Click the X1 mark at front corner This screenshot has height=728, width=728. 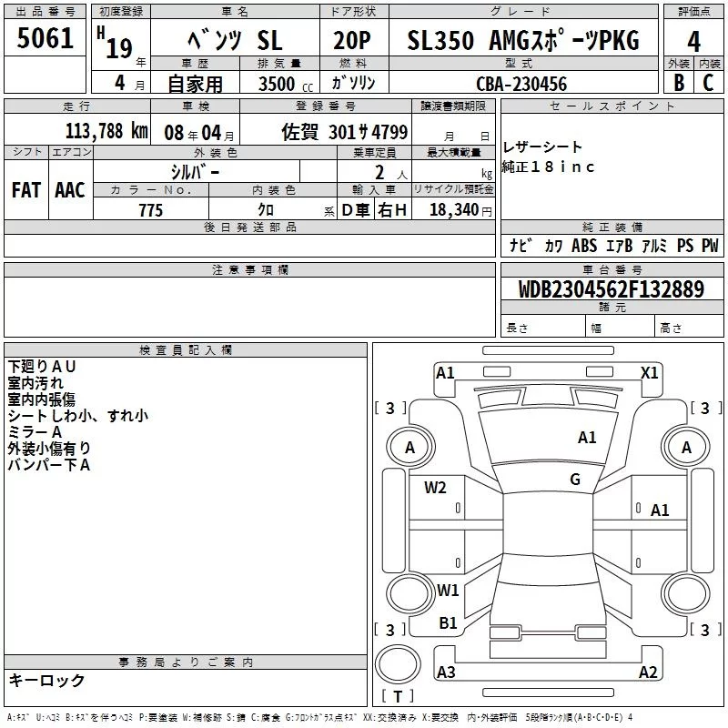tap(649, 373)
